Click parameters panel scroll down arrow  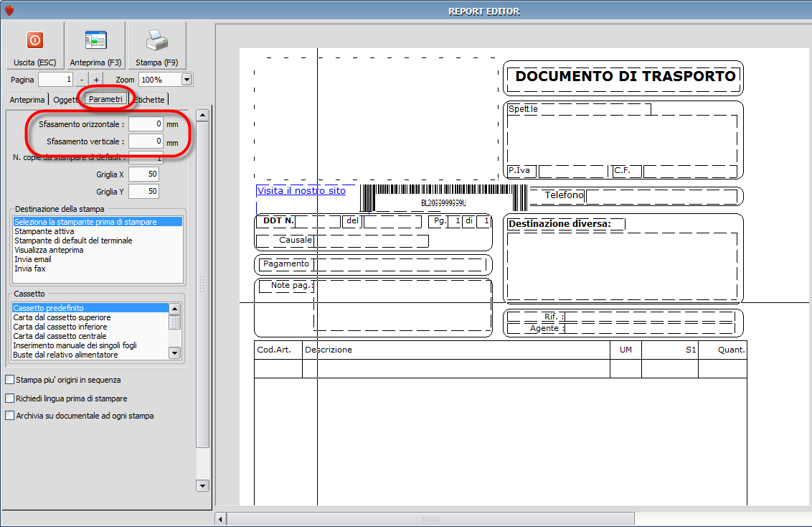tap(202, 485)
